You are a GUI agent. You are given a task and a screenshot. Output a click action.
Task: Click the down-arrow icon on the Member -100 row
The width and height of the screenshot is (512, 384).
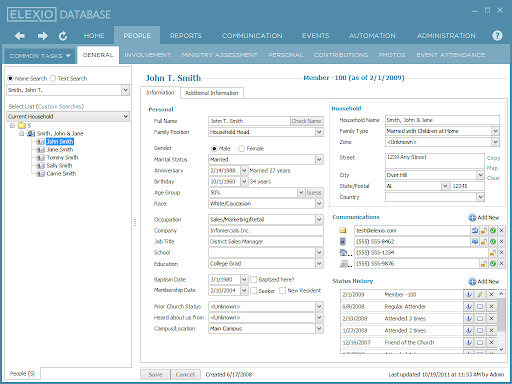(469, 294)
